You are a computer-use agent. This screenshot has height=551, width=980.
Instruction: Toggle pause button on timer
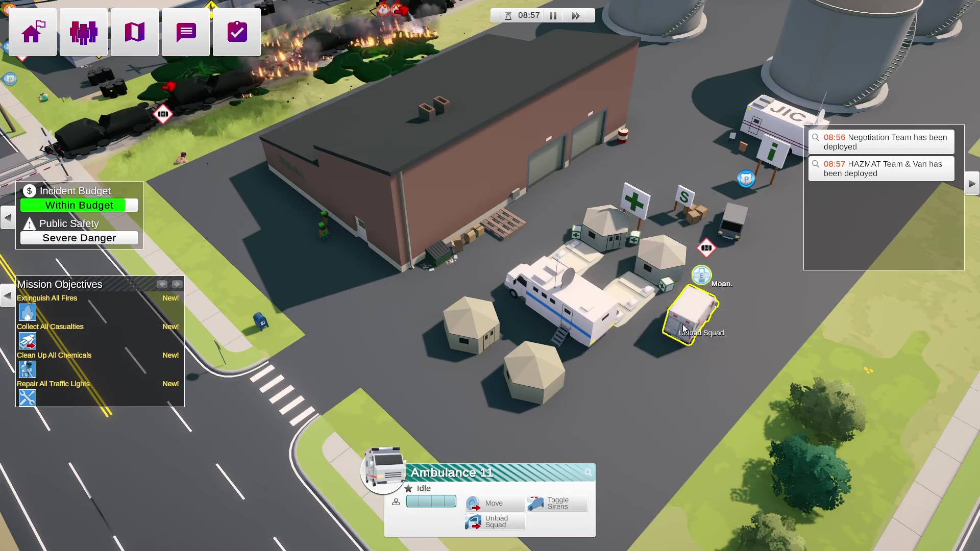tap(553, 15)
